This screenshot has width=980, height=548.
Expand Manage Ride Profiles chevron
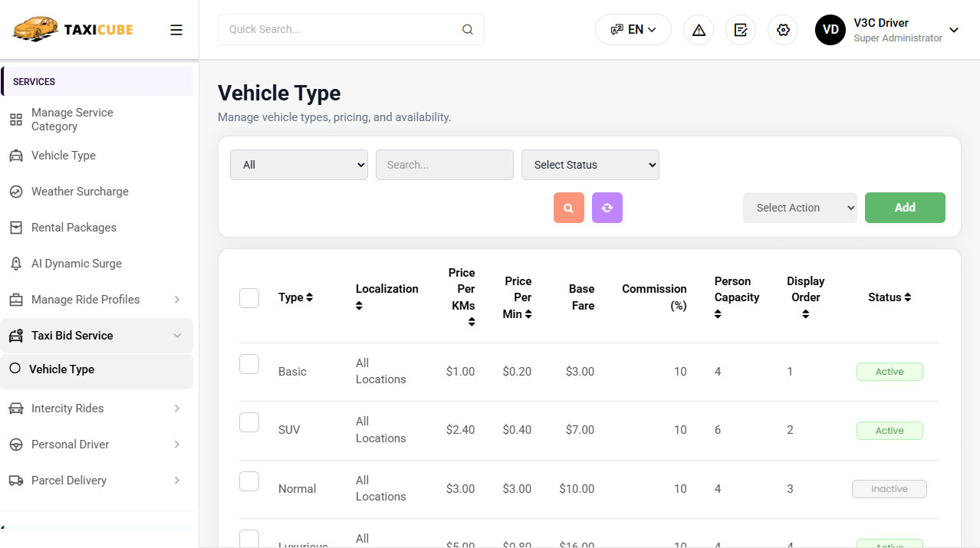[177, 300]
